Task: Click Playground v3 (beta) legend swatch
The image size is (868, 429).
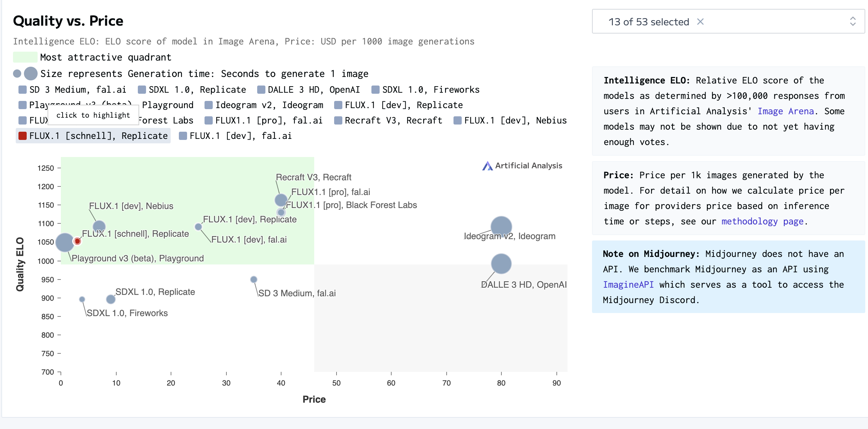Action: (23, 105)
